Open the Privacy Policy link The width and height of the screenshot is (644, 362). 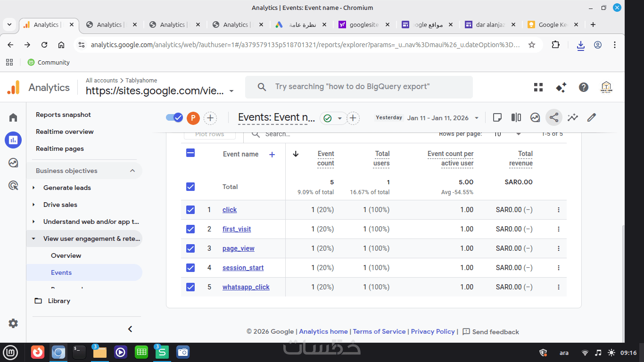[433, 331]
